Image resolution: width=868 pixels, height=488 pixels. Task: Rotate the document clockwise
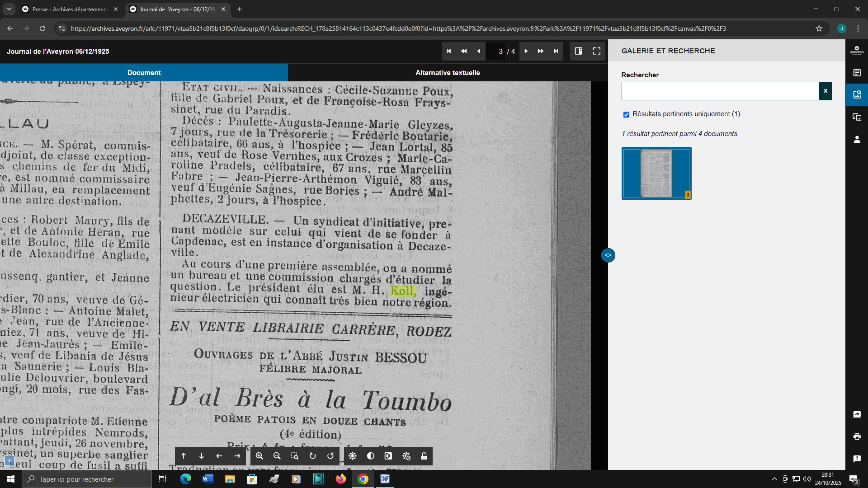(312, 456)
